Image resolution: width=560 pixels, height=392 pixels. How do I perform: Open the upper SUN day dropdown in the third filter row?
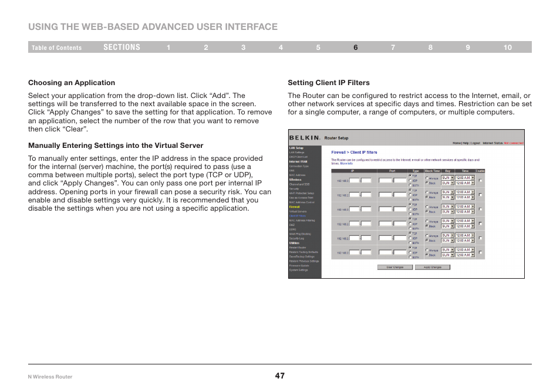click(x=448, y=207)
